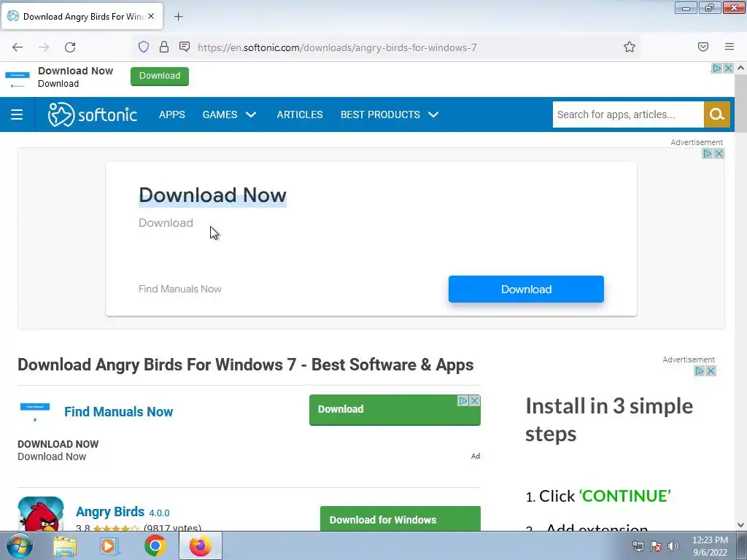Open the network tray icon
This screenshot has width=747, height=560.
tap(638, 546)
